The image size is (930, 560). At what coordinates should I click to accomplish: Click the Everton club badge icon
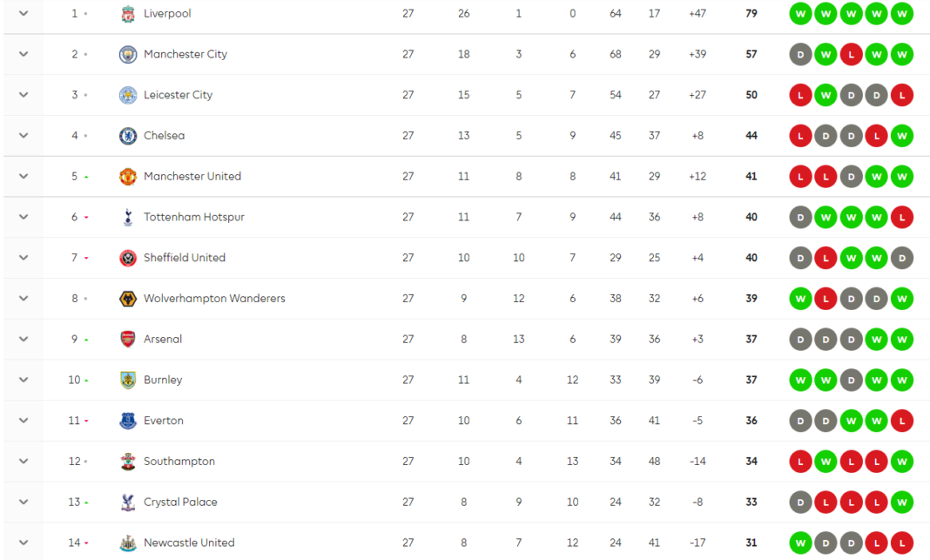click(128, 421)
